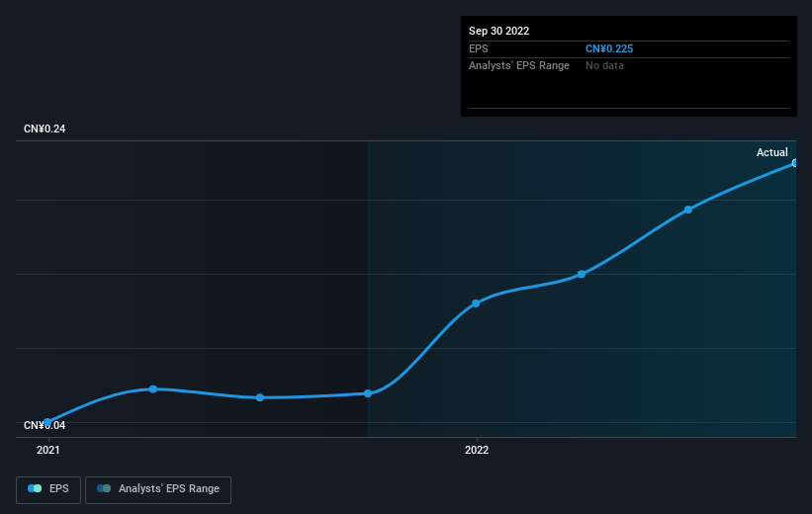Select the data point above the 2022 label
The image size is (812, 514).
[x=476, y=303]
